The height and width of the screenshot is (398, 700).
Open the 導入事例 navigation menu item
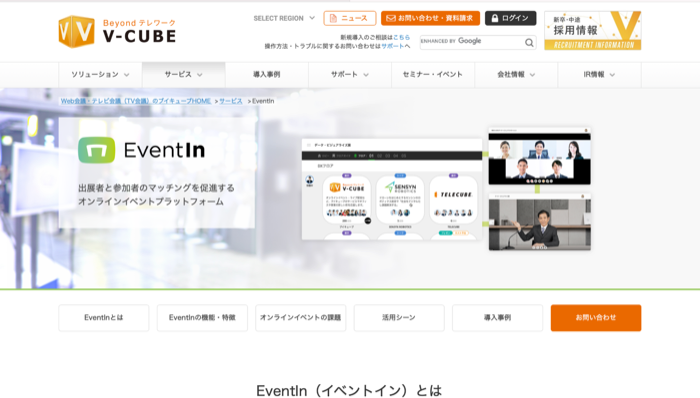click(267, 75)
